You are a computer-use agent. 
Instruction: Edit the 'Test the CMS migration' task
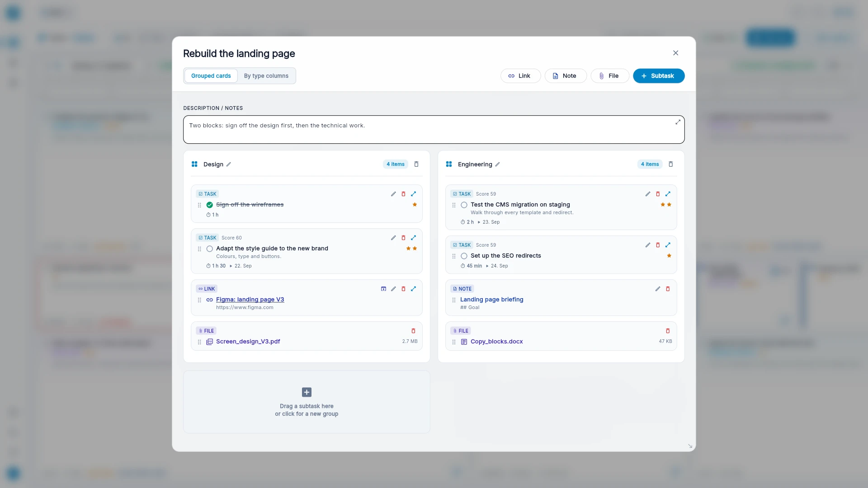point(648,194)
